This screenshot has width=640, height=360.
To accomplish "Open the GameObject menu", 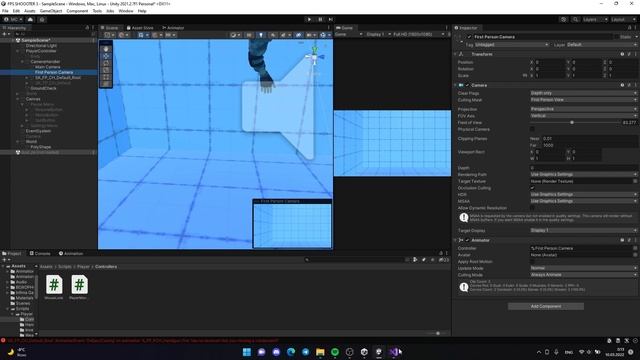I will 51,11.
